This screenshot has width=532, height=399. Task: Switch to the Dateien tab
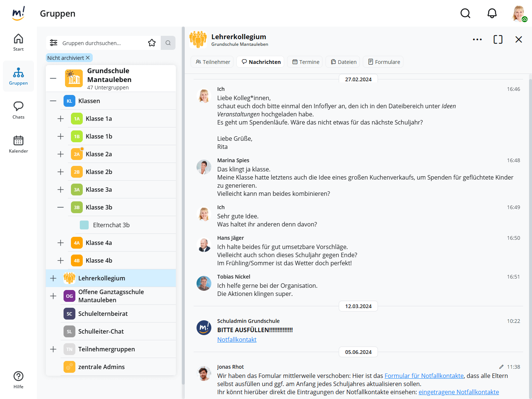[x=343, y=62]
